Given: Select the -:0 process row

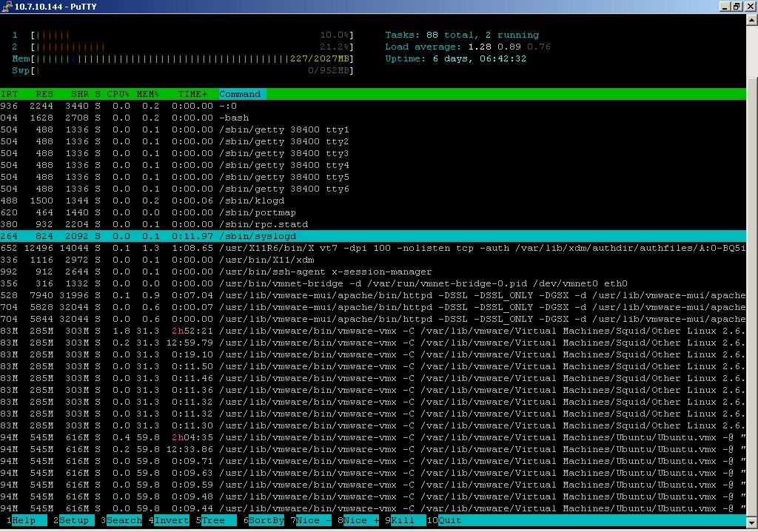Looking at the screenshot, I should pos(373,106).
